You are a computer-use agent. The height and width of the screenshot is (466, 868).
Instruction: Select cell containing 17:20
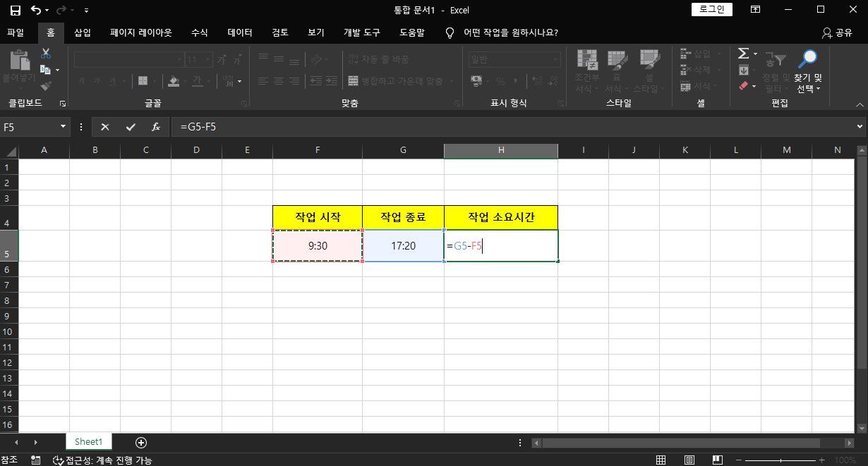(x=403, y=246)
